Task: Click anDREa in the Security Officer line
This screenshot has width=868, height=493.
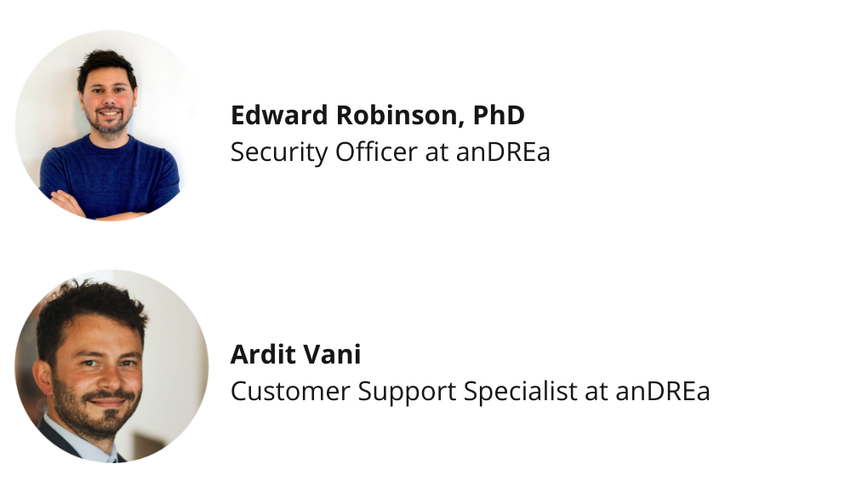Action: pos(503,152)
